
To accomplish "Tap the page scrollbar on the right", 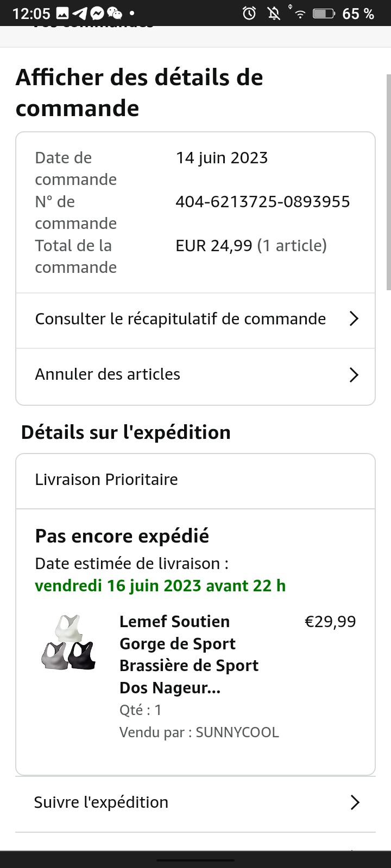I will (x=388, y=182).
